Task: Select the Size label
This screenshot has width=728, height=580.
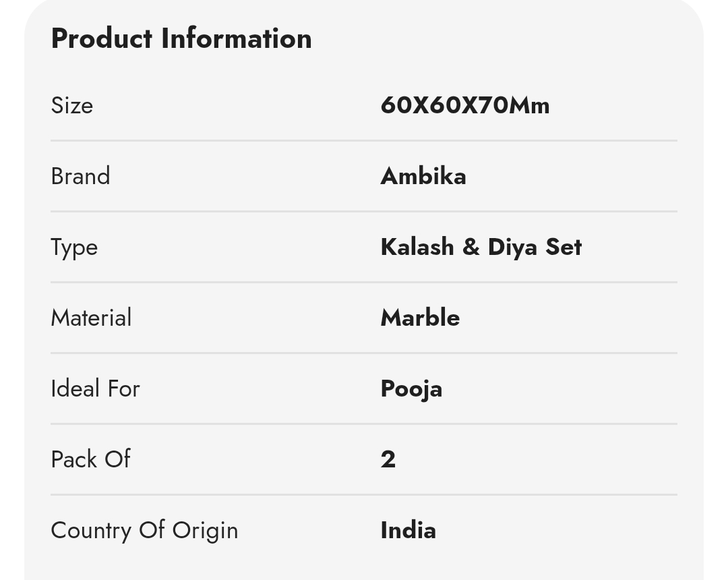Action: (x=72, y=105)
